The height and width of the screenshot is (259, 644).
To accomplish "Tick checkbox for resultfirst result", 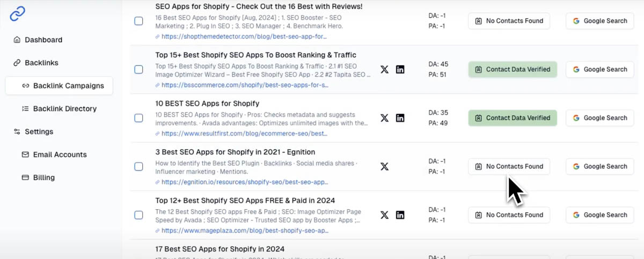I will [138, 118].
